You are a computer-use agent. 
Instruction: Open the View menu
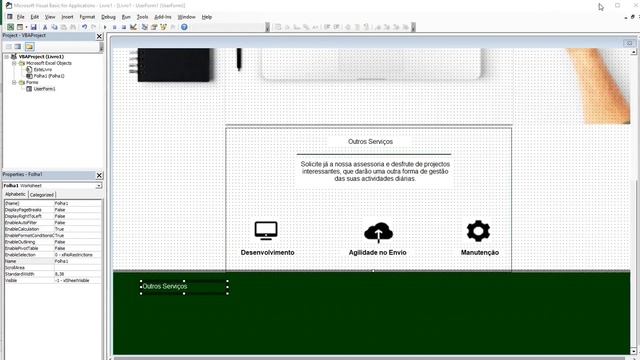50,17
